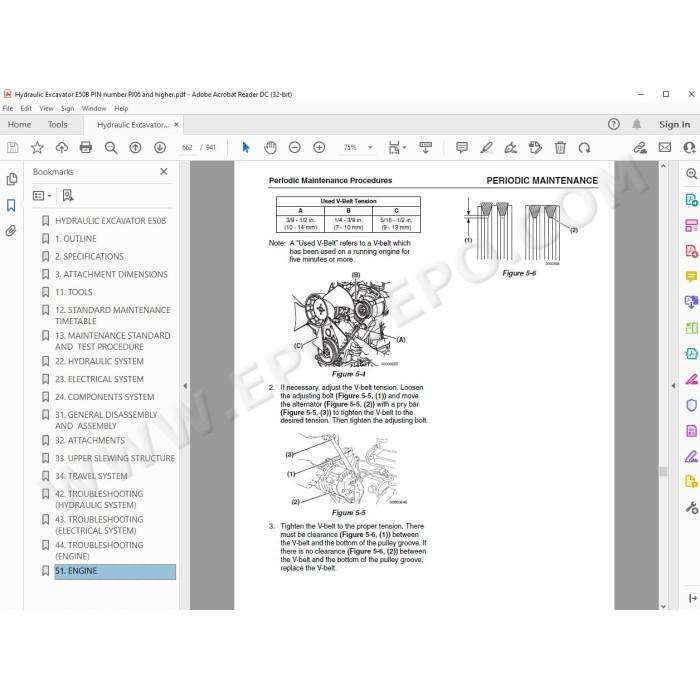Click the vertical scrollbar thumb of the document
The width and height of the screenshot is (700, 700).
click(x=663, y=471)
